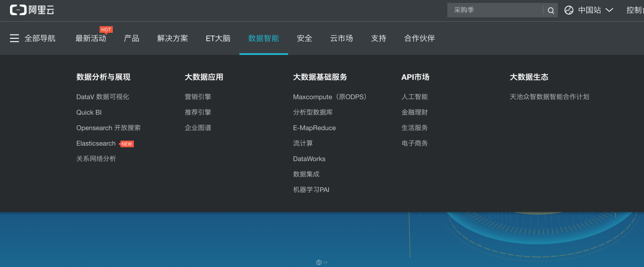
Task: Open the 最新活动 menu
Action: [91, 38]
